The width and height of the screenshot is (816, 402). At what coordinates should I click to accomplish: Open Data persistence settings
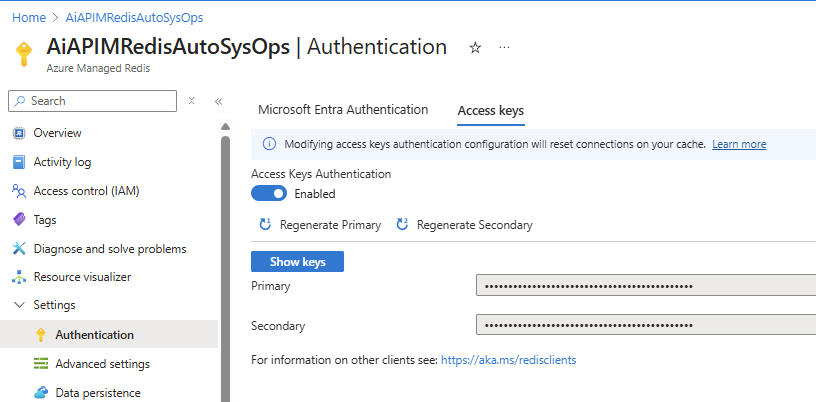[98, 392]
